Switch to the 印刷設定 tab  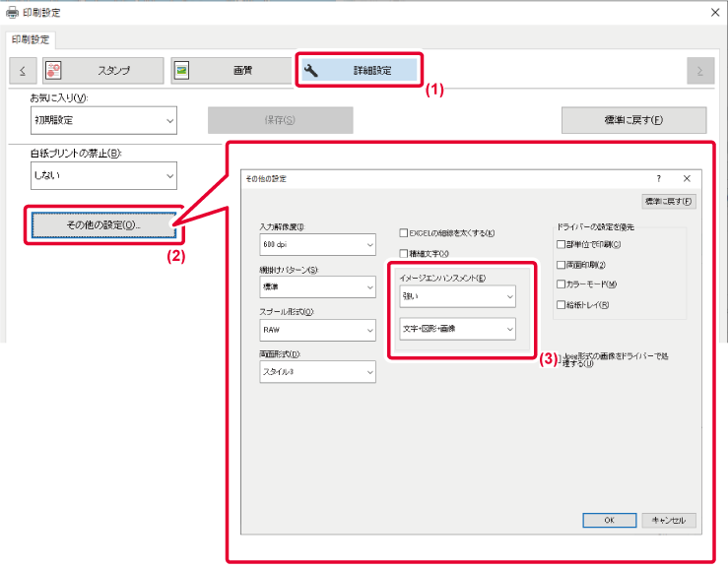pyautogui.click(x=31, y=40)
